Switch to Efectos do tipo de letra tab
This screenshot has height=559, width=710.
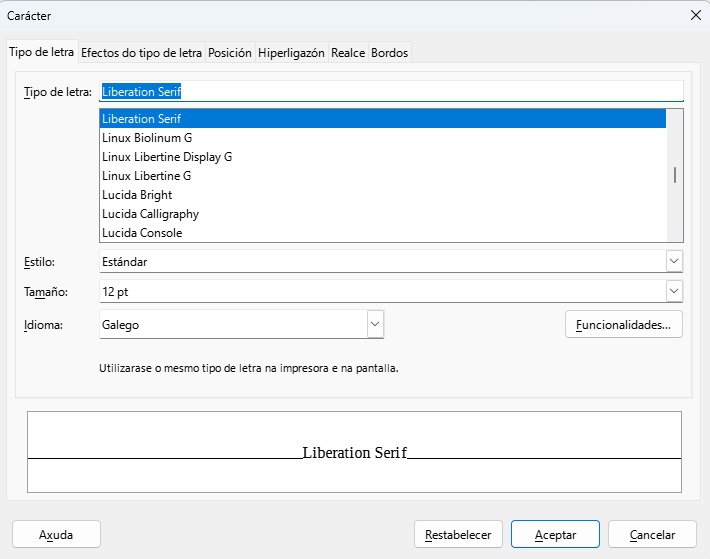point(141,53)
